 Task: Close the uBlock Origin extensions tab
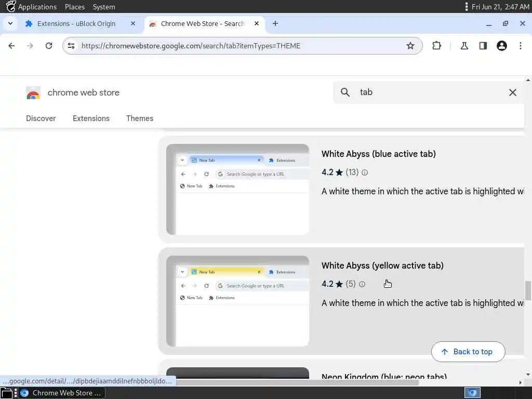point(133,23)
